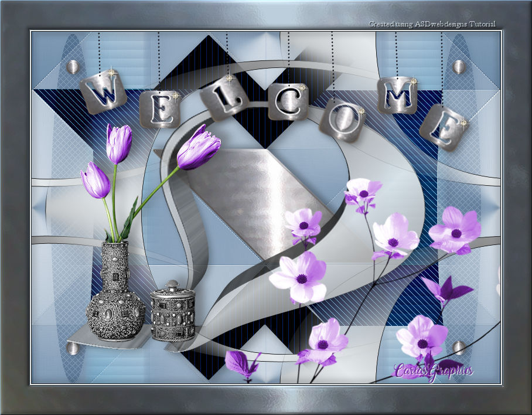
Task: Click the tallest purple tulip bloom
Action: click(119, 143)
